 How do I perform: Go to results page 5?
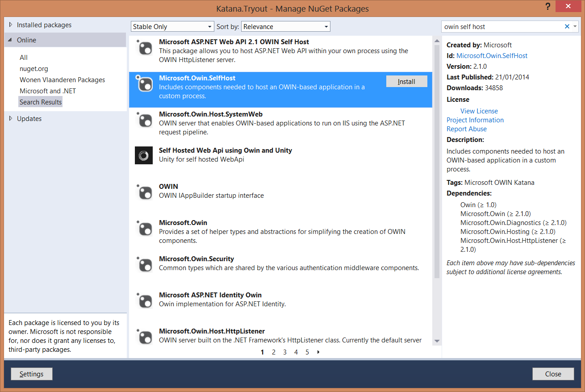[307, 352]
